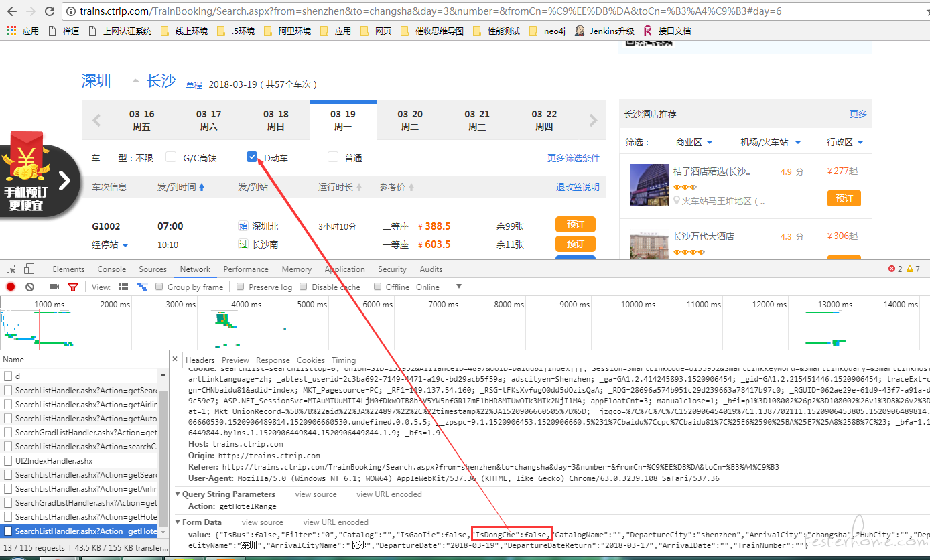Image resolution: width=930 pixels, height=560 pixels.
Task: Sort by 运行时长 column
Action: (x=340, y=187)
